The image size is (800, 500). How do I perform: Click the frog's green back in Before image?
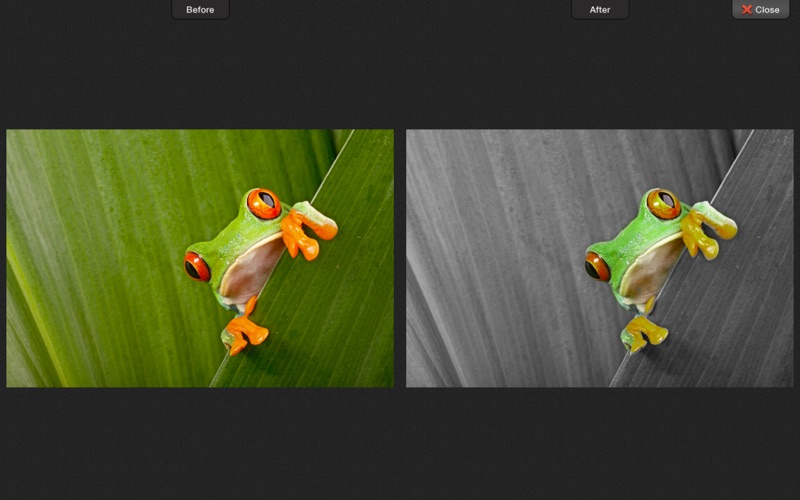233,239
